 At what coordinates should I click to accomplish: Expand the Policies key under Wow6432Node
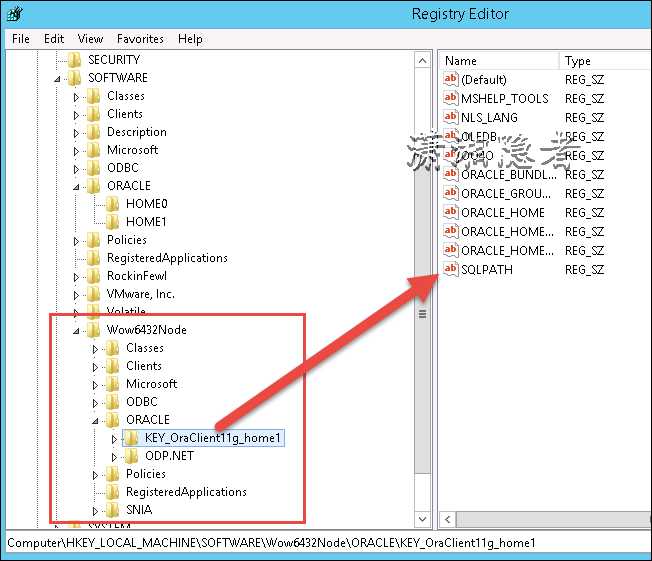tap(95, 475)
